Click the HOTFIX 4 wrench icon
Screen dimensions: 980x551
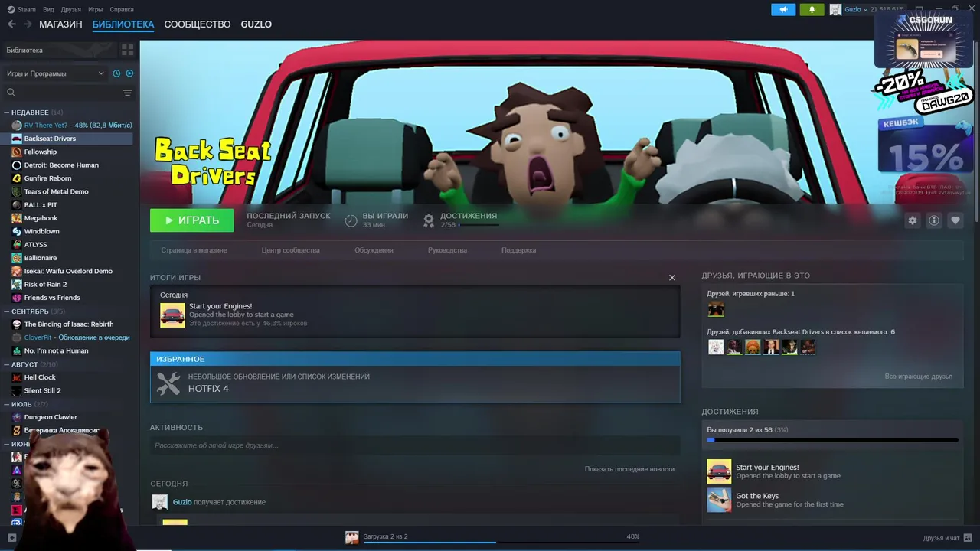pyautogui.click(x=168, y=383)
